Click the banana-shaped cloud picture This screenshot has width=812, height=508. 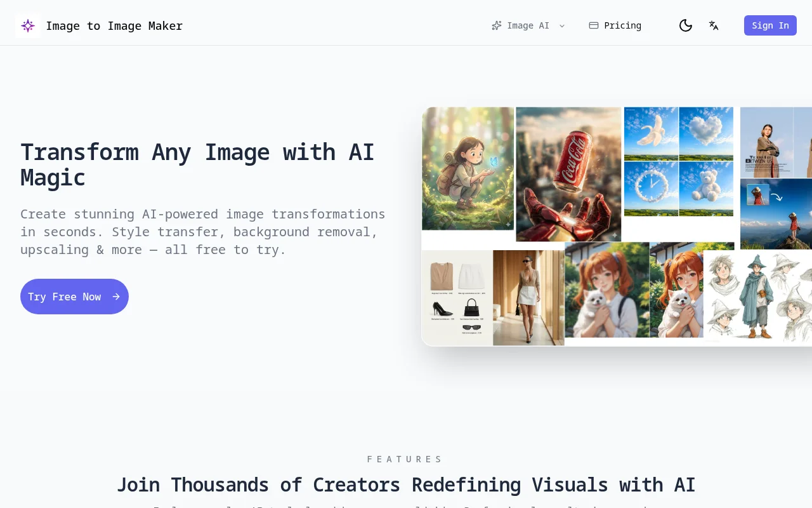click(x=651, y=134)
